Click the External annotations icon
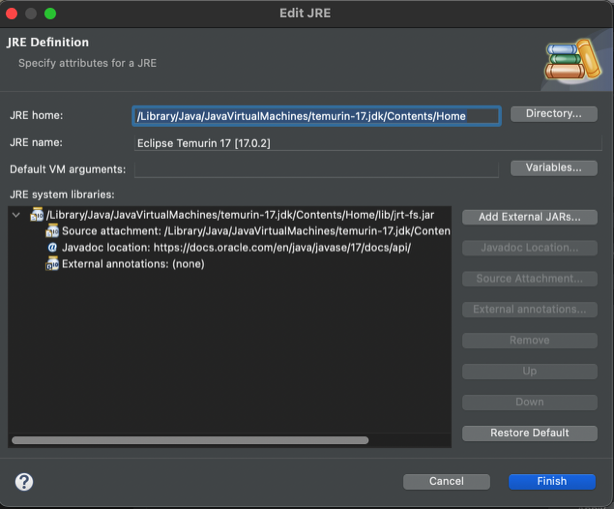 point(52,264)
